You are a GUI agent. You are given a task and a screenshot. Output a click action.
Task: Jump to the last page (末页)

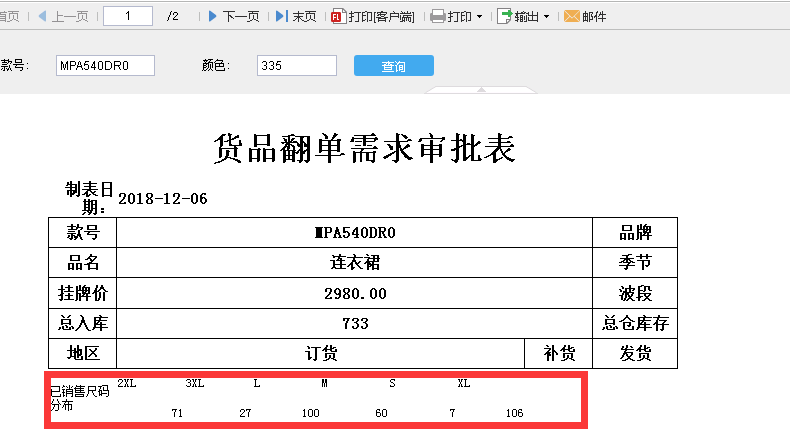(x=296, y=16)
